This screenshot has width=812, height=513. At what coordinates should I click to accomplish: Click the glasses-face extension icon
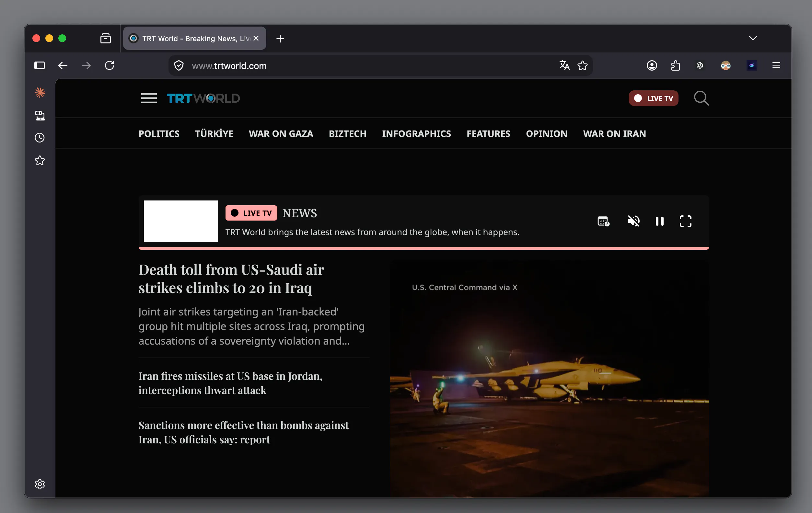pyautogui.click(x=725, y=65)
